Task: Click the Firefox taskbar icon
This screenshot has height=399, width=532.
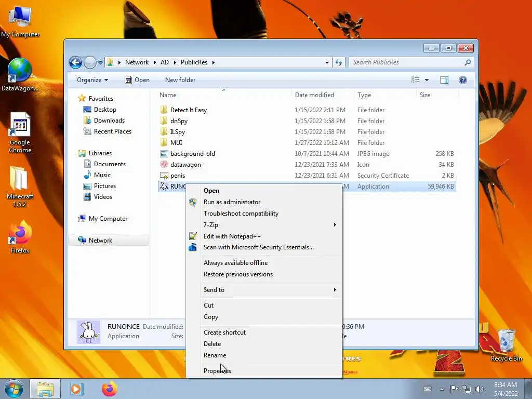Action: click(109, 389)
